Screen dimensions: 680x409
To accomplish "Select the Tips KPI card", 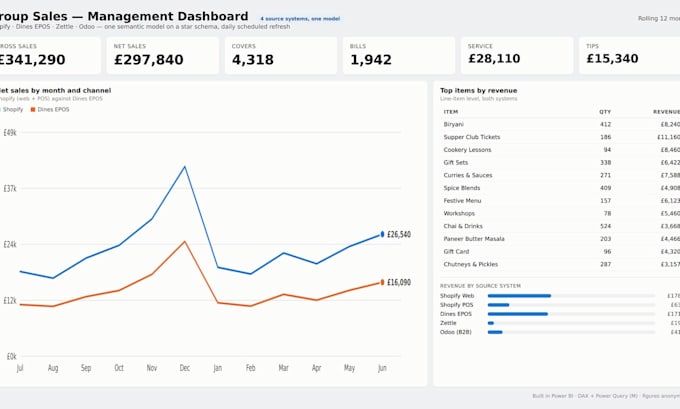I will 630,56.
